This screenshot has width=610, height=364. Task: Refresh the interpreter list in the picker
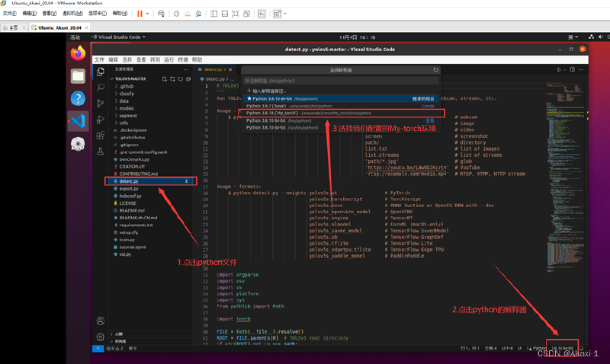435,70
